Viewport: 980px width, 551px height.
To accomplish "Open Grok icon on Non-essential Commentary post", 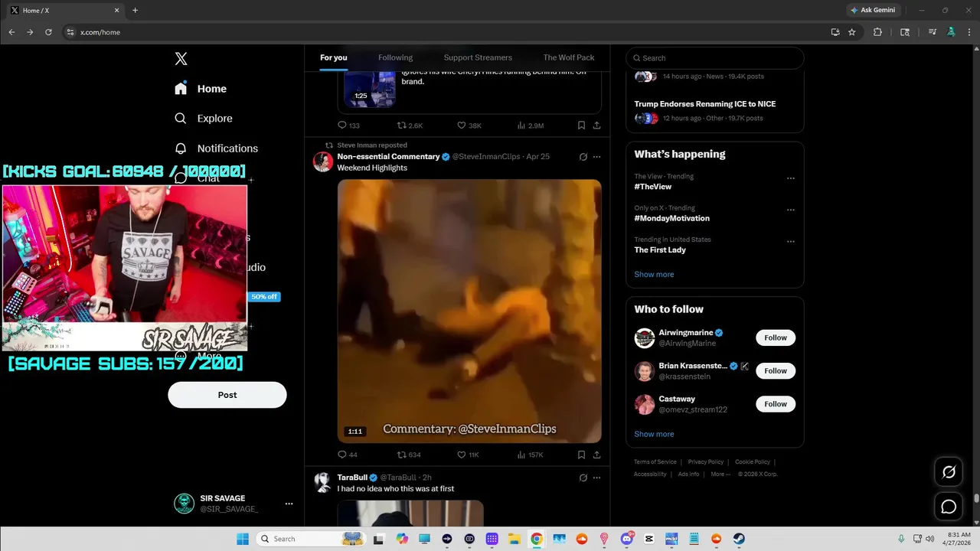I will pos(583,157).
